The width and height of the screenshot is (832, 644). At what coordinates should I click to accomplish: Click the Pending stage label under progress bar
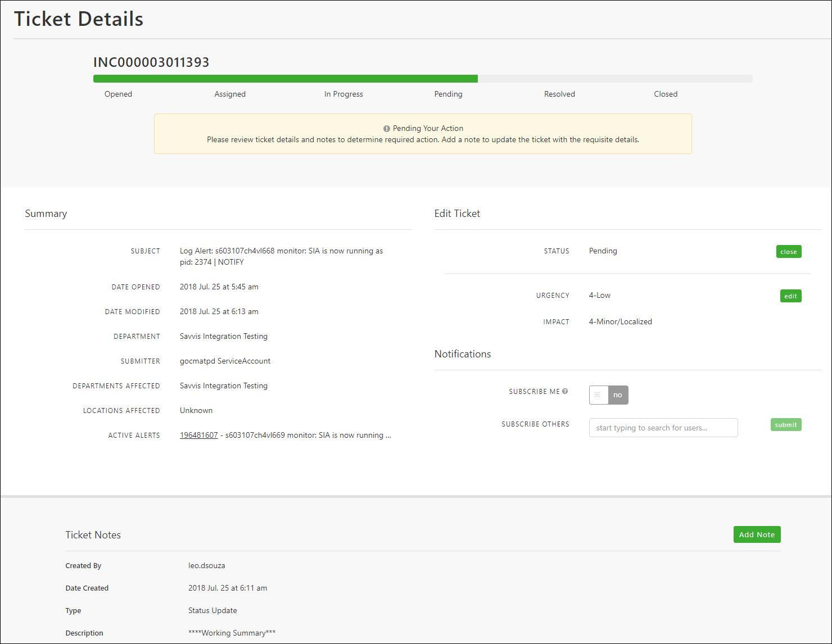pos(448,94)
